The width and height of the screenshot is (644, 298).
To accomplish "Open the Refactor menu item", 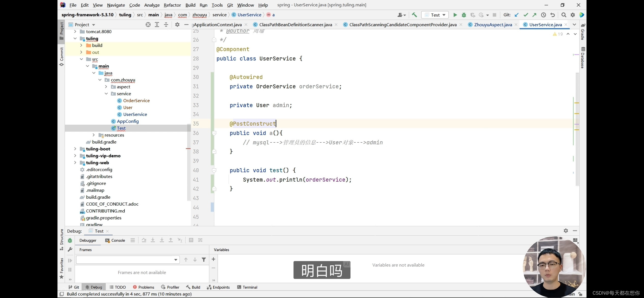I will click(172, 5).
